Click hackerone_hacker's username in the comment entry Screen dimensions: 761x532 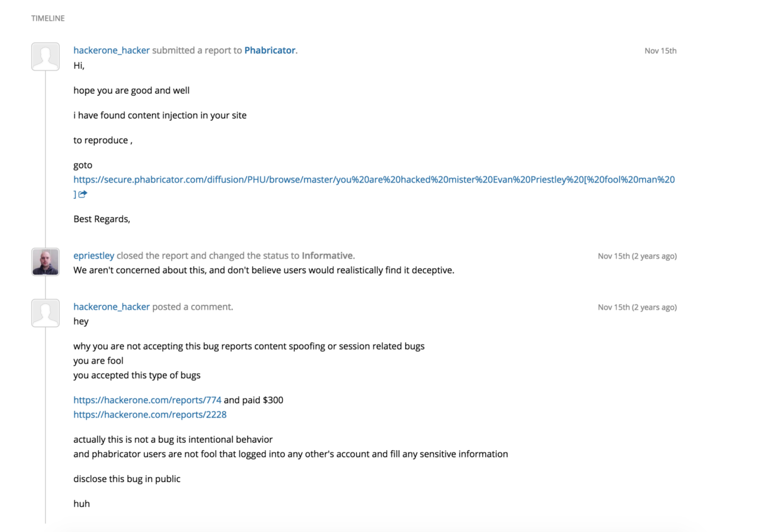111,306
